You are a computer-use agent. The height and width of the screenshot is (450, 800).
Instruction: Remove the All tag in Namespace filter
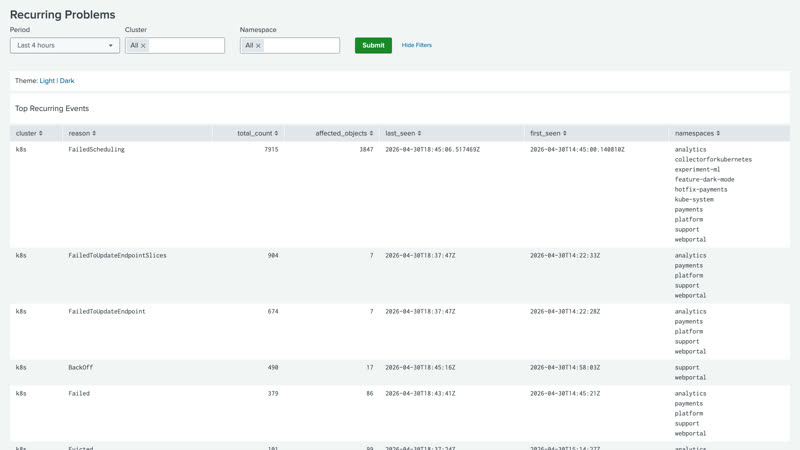pos(258,46)
